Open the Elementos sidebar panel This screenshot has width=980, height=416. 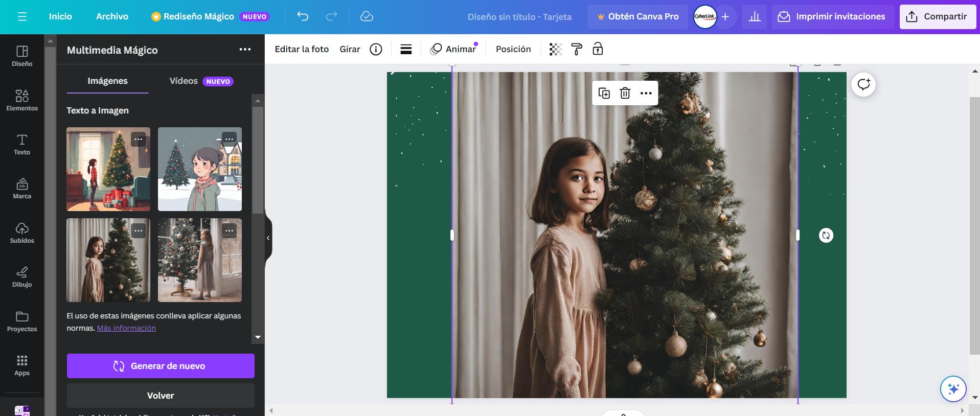click(22, 100)
